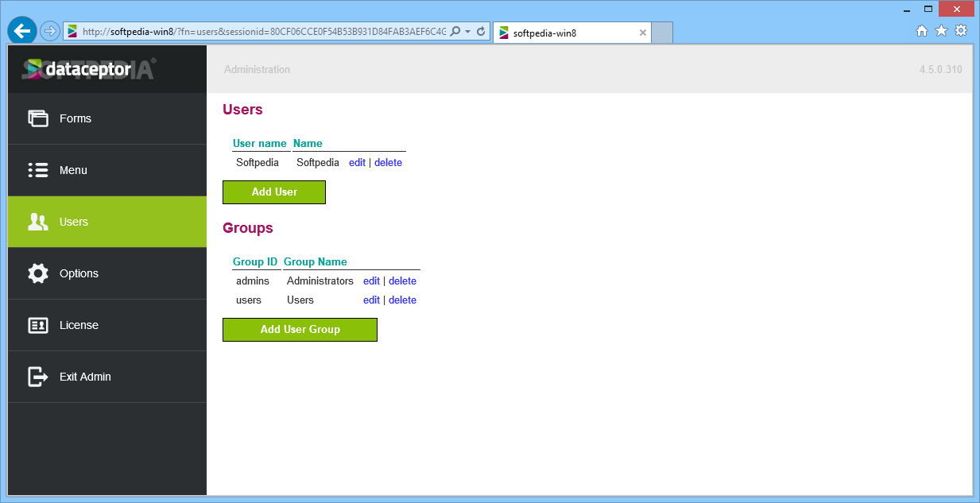
Task: Click the address bar search magnifier icon
Action: coord(455,32)
